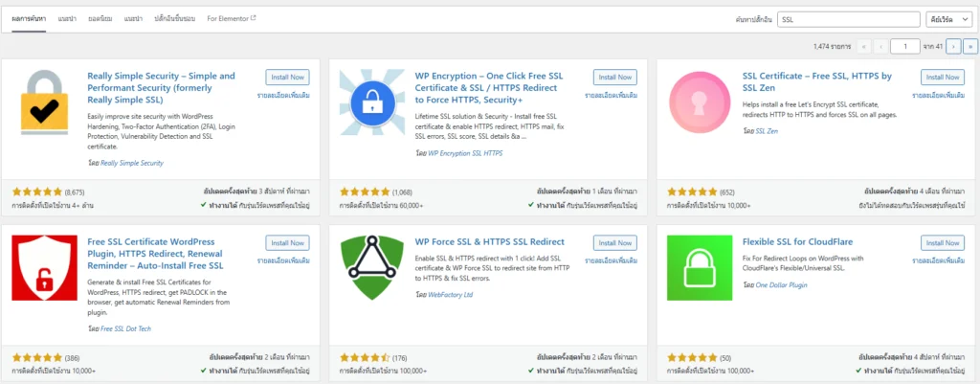The width and height of the screenshot is (980, 384).
Task: Install Now for Free SSL Certificate WordPress Plugin
Action: point(287,242)
